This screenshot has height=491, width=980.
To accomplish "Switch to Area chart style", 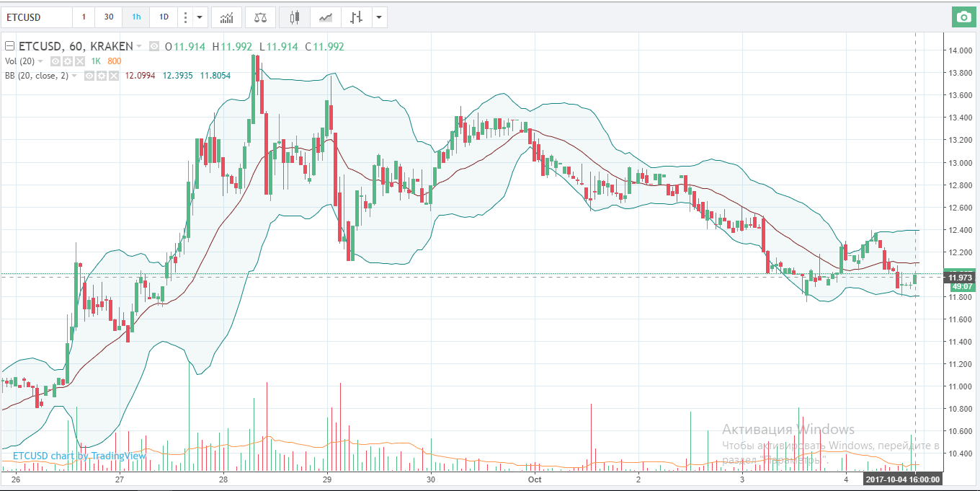I will (x=326, y=17).
